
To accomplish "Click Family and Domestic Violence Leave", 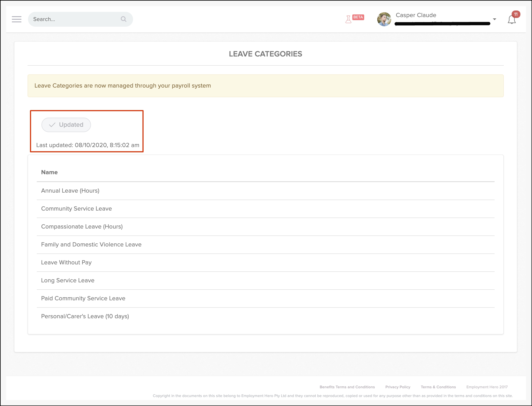I will tap(91, 244).
